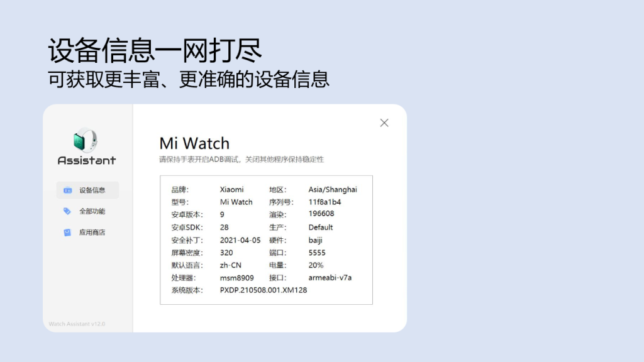Image resolution: width=644 pixels, height=362 pixels.
Task: Click the ADB debugging hint text
Action: 241,160
